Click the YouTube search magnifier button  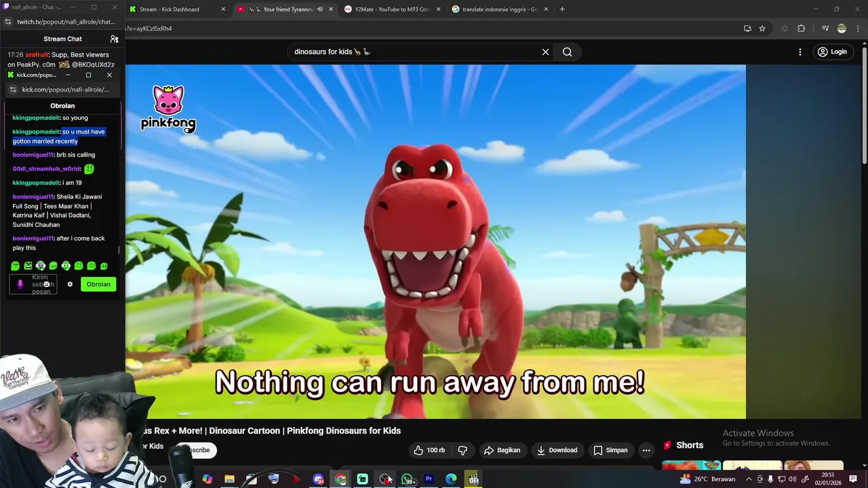(x=567, y=52)
